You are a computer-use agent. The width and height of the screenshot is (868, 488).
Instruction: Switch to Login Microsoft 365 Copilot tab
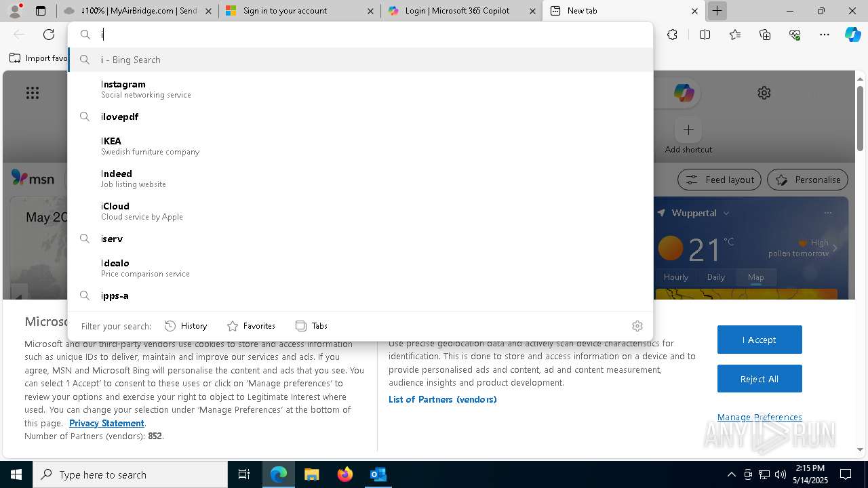pyautogui.click(x=461, y=11)
